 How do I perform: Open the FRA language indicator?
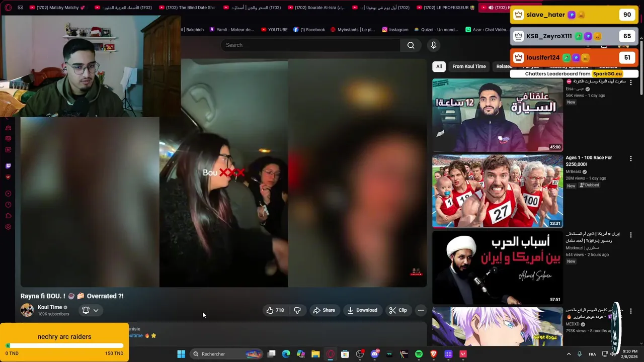(x=592, y=354)
